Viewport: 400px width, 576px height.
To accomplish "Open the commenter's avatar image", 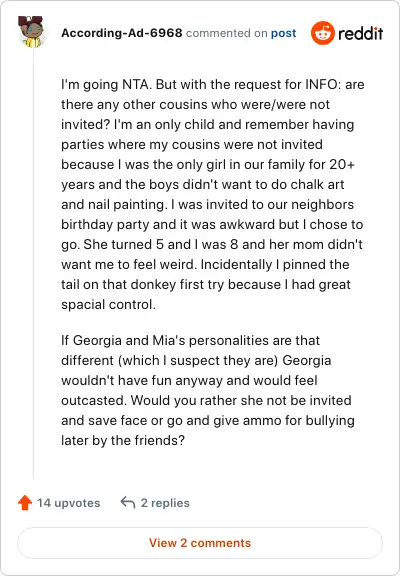I will point(31,32).
